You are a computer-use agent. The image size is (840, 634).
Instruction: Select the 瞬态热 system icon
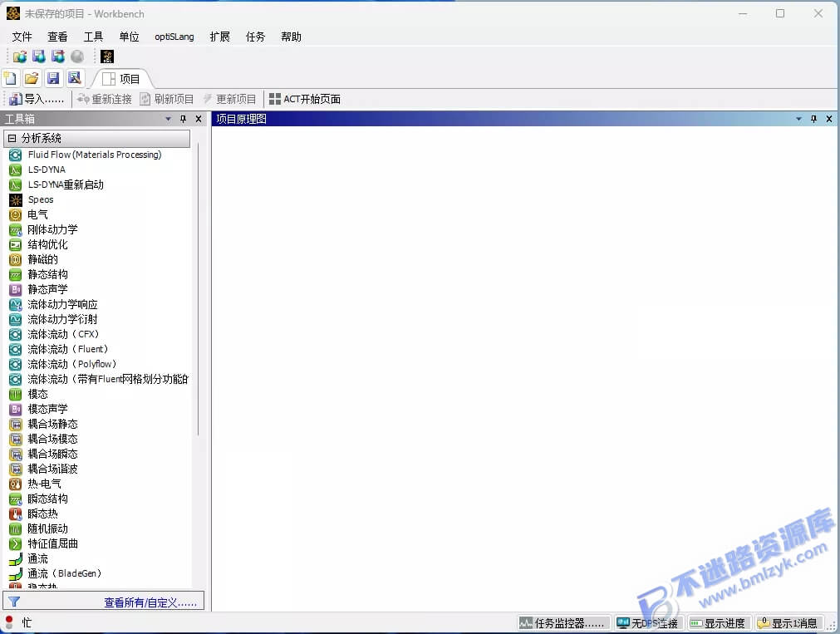tap(16, 514)
